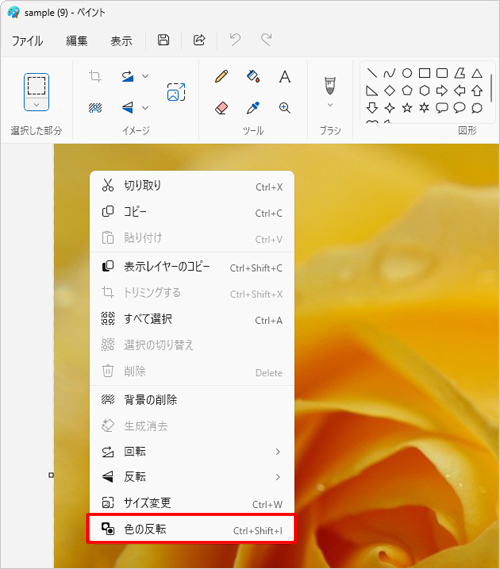Select the Rectangle shape
500x569 pixels.
point(425,73)
